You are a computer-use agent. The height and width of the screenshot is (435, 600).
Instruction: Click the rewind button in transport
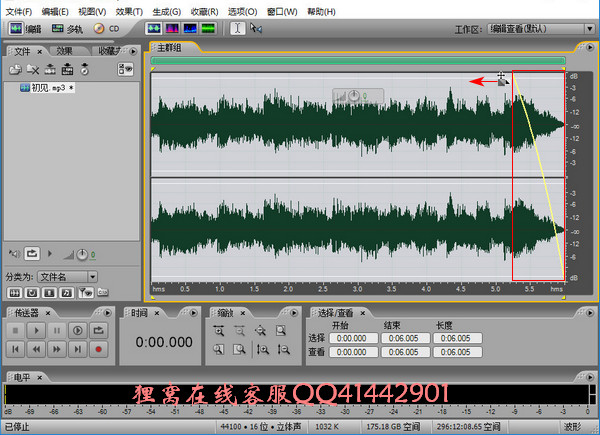(x=36, y=349)
